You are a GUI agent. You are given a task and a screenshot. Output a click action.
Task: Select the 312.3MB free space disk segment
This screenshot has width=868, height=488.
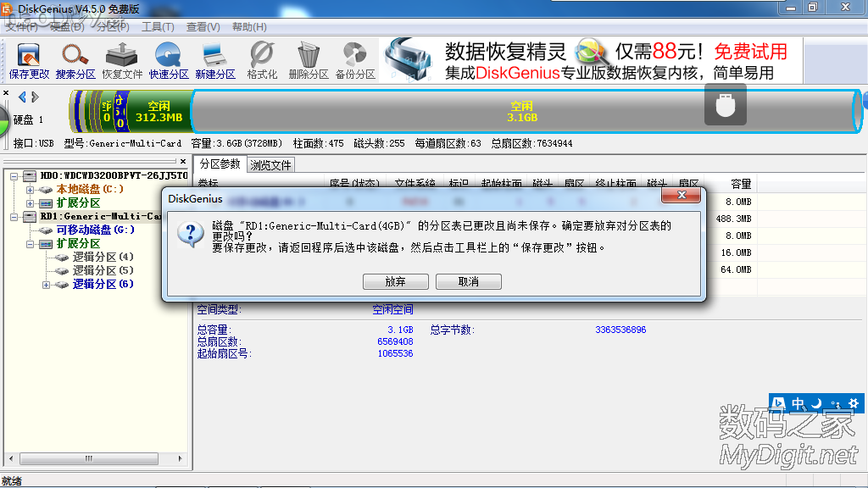(x=159, y=112)
